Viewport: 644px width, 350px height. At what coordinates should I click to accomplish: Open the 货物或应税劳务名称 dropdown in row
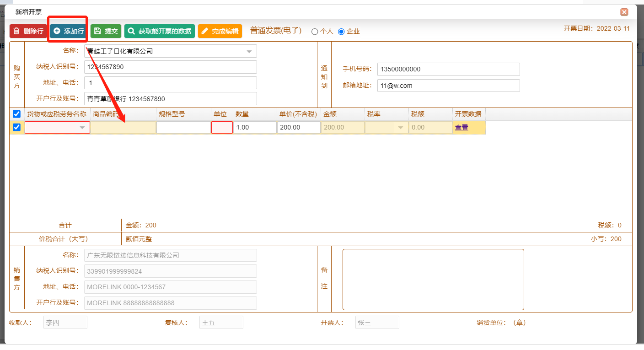(x=82, y=128)
